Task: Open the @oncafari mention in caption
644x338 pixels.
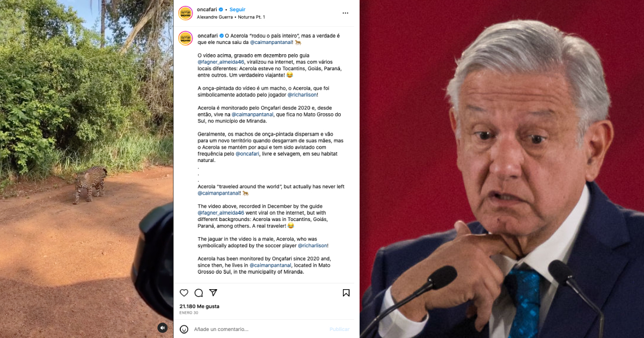Action: 248,153
